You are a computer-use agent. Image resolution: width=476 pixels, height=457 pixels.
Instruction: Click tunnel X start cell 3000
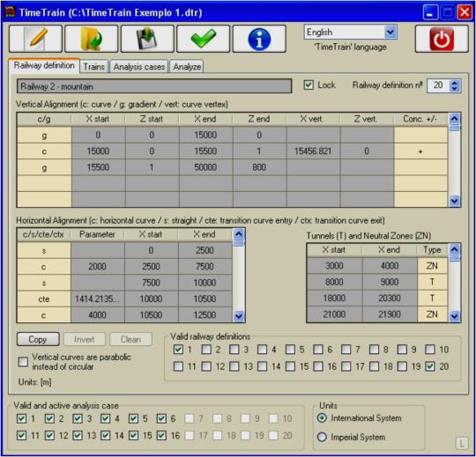tap(335, 266)
